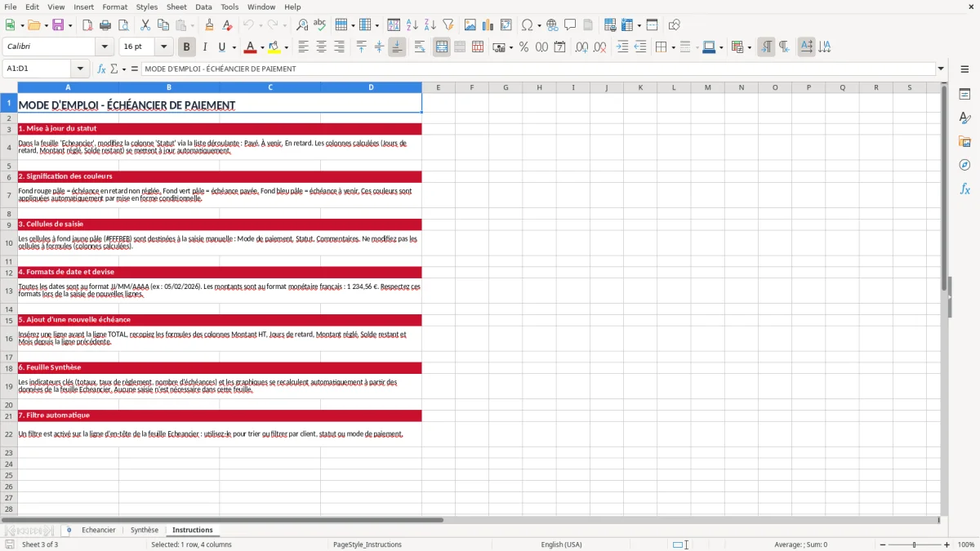Click the Sort Descending icon
This screenshot has height=551, width=980.
[x=430, y=25]
